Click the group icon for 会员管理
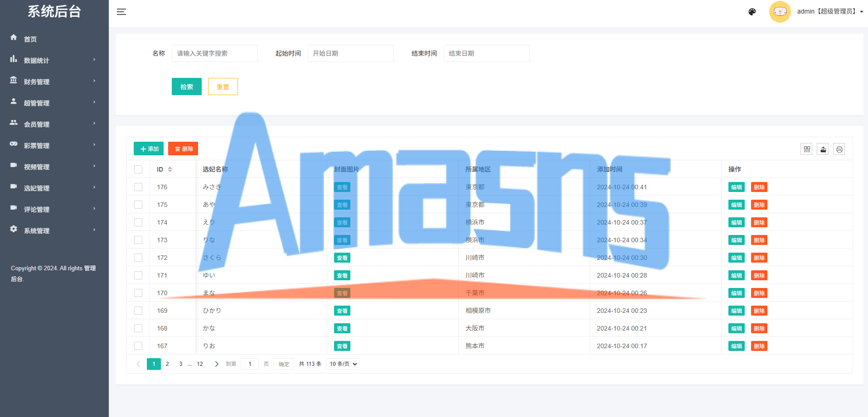 tap(14, 123)
